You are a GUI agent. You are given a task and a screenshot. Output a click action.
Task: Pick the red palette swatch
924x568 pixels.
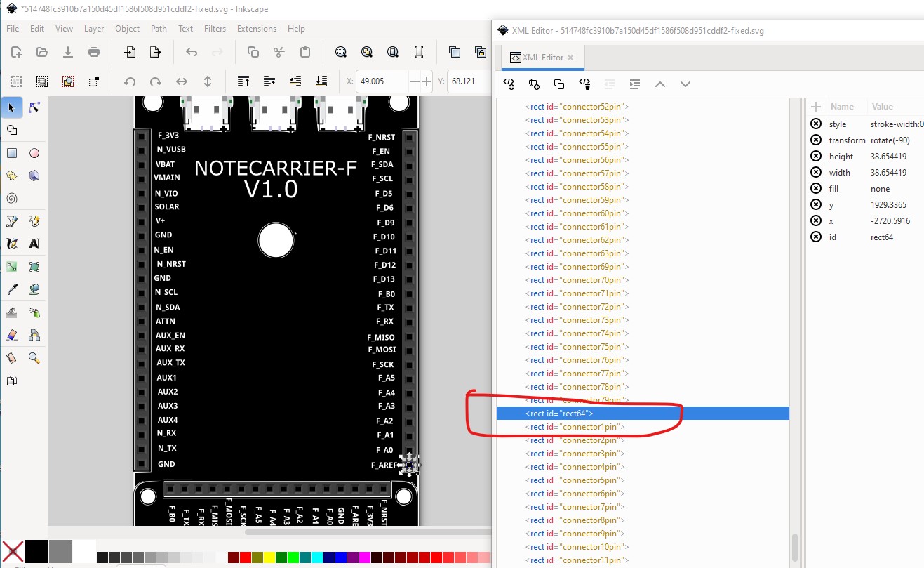(x=245, y=557)
